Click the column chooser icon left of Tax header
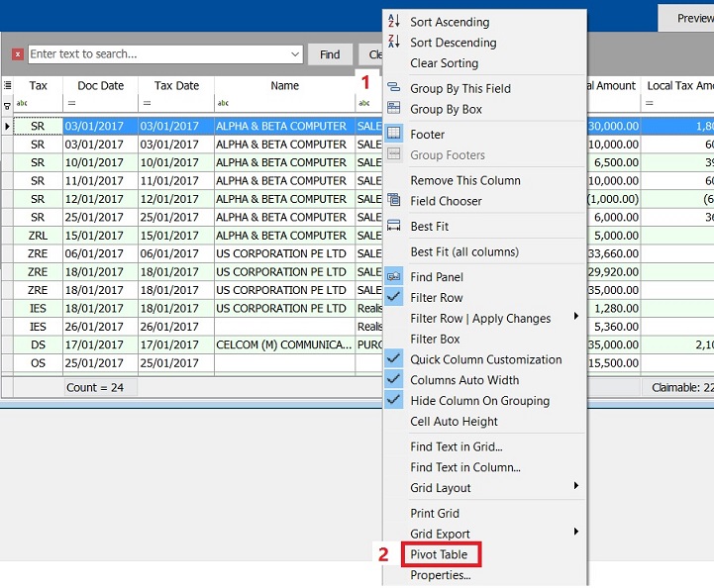Image resolution: width=714 pixels, height=588 pixels. click(x=7, y=86)
